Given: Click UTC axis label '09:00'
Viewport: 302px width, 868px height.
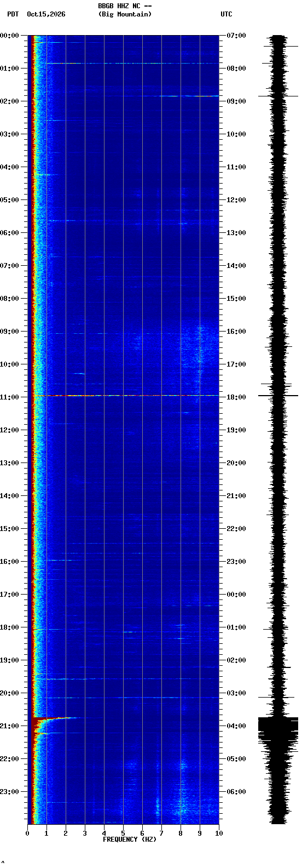Looking at the screenshot, I should (x=236, y=101).
